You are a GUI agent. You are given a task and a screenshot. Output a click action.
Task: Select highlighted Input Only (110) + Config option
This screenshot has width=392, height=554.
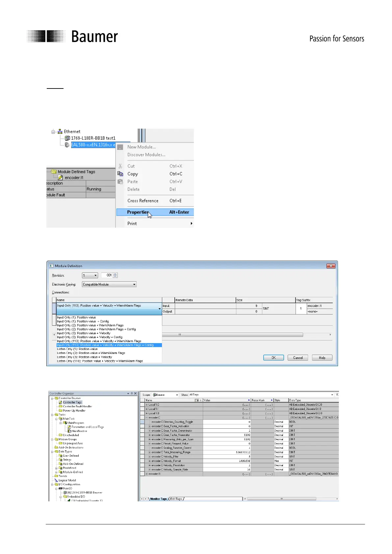click(109, 345)
